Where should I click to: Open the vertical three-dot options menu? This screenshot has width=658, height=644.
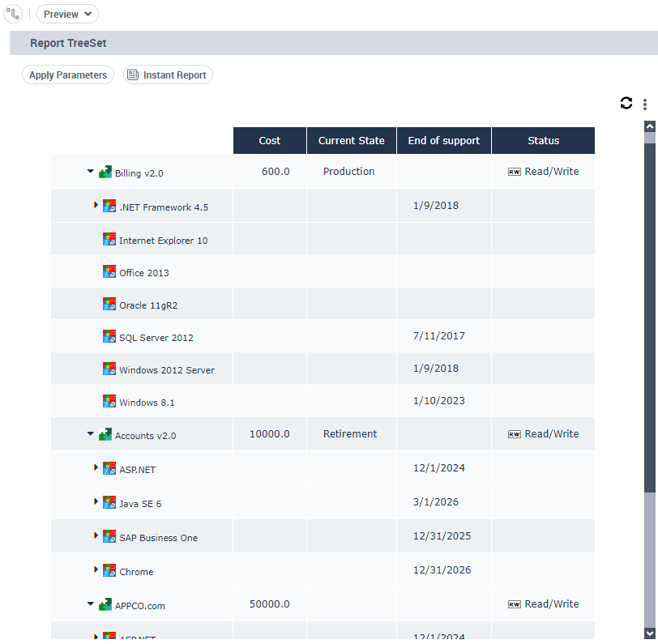coord(645,104)
